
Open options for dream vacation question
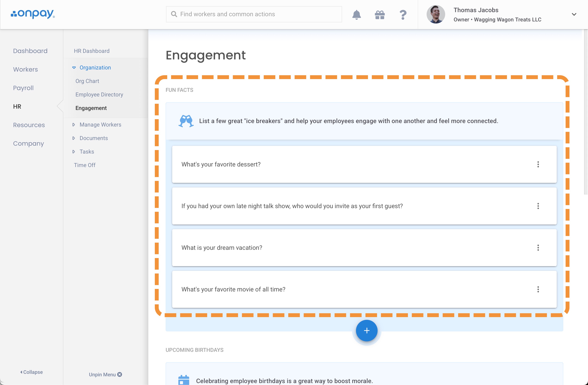pos(538,248)
